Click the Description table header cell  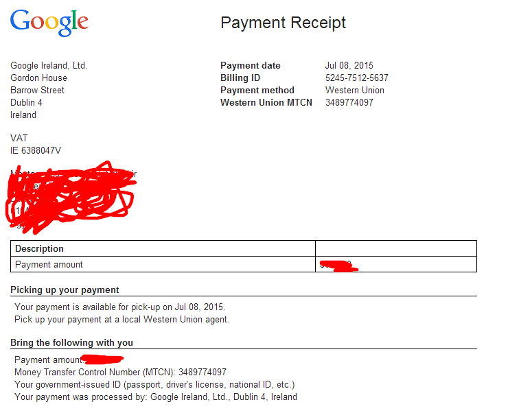pos(163,248)
